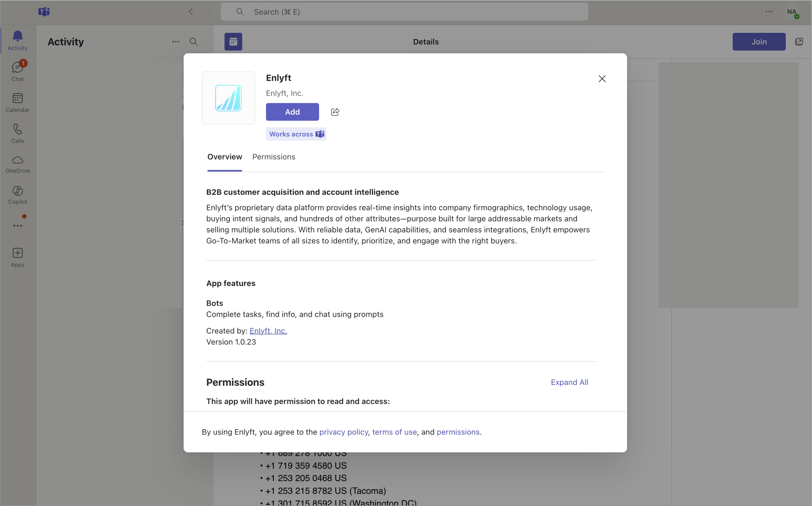Open the Apps store plus icon
812x506 pixels.
coord(18,257)
